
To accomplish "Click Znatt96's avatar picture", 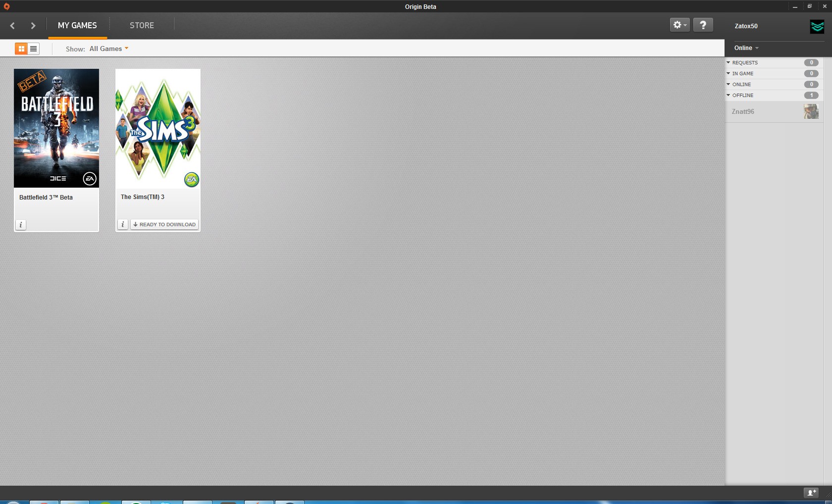I will coord(811,111).
